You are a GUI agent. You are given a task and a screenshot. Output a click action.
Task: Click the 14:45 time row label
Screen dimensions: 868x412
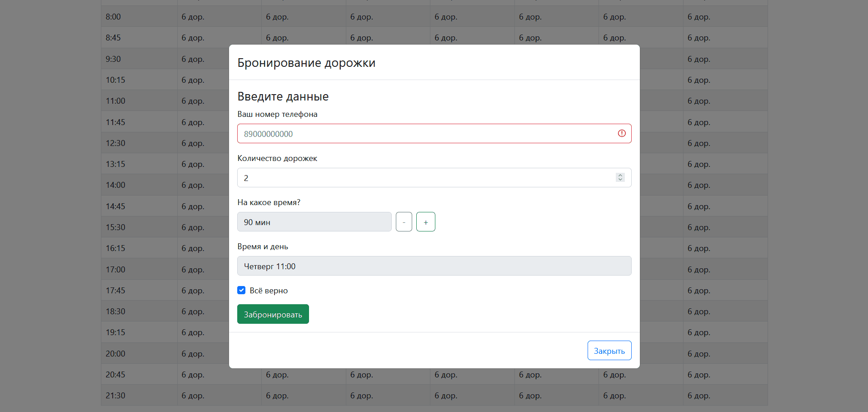[115, 206]
